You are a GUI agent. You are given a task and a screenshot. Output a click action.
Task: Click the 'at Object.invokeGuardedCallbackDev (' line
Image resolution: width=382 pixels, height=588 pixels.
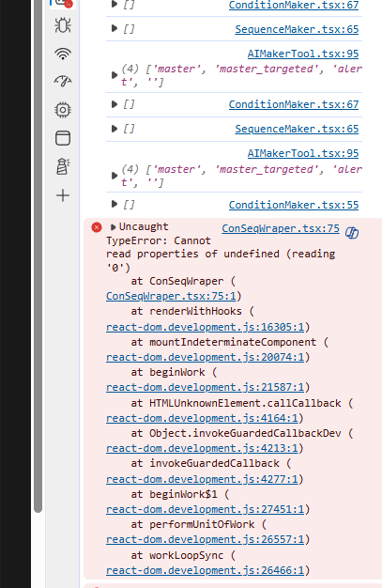point(242,433)
